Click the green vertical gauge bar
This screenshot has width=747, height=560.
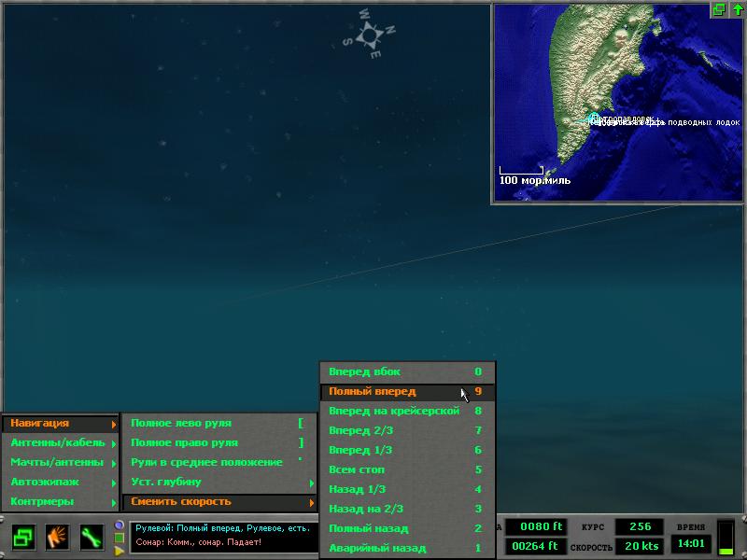pyautogui.click(x=726, y=538)
